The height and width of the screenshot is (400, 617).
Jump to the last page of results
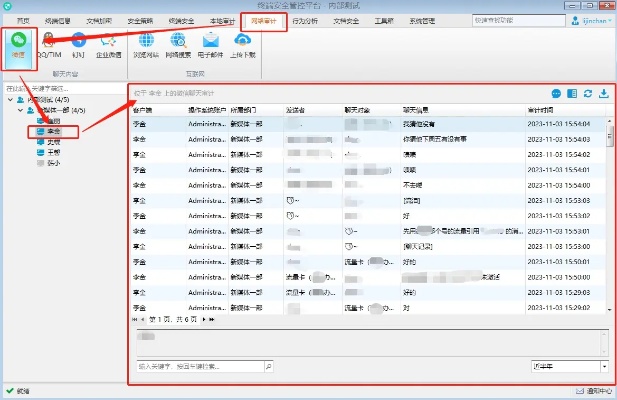click(x=212, y=320)
